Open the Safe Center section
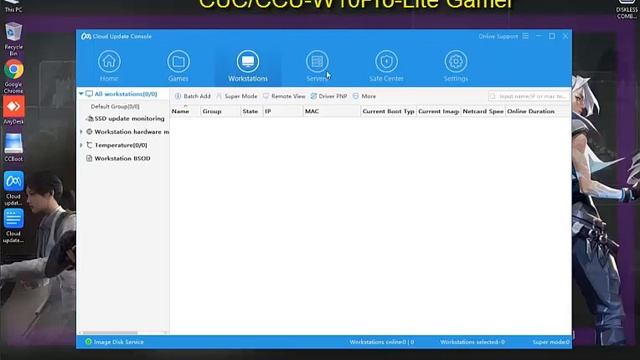Screen dimensions: 640x360 [386, 66]
